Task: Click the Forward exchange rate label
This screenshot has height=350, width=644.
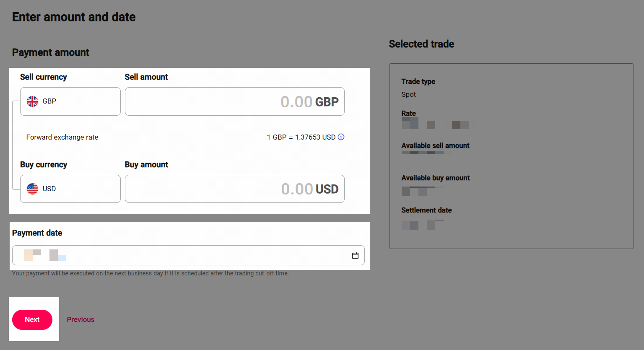Action: coord(62,137)
